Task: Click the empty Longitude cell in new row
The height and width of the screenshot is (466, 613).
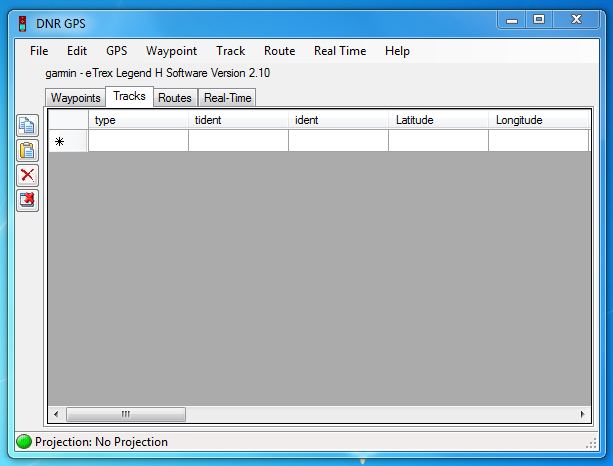Action: (539, 140)
